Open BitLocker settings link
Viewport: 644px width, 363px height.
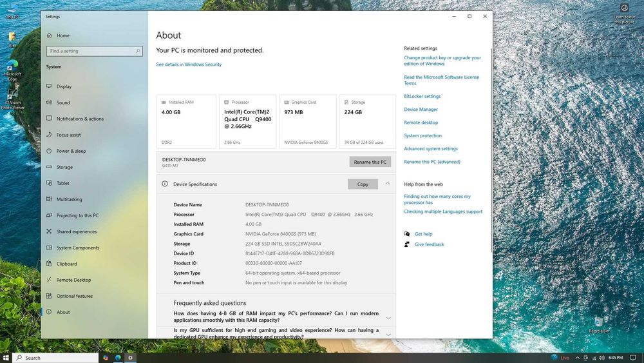[422, 96]
